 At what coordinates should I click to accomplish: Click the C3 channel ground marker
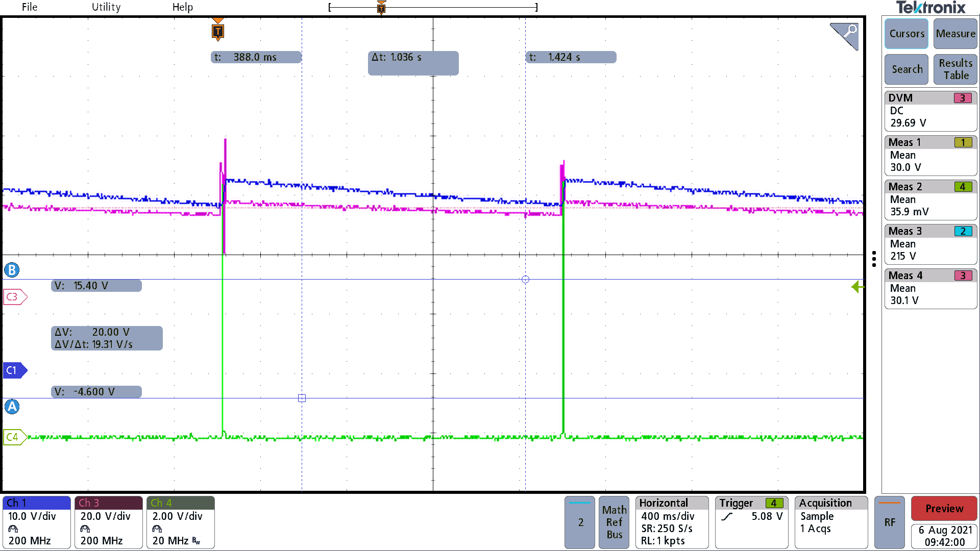point(14,296)
